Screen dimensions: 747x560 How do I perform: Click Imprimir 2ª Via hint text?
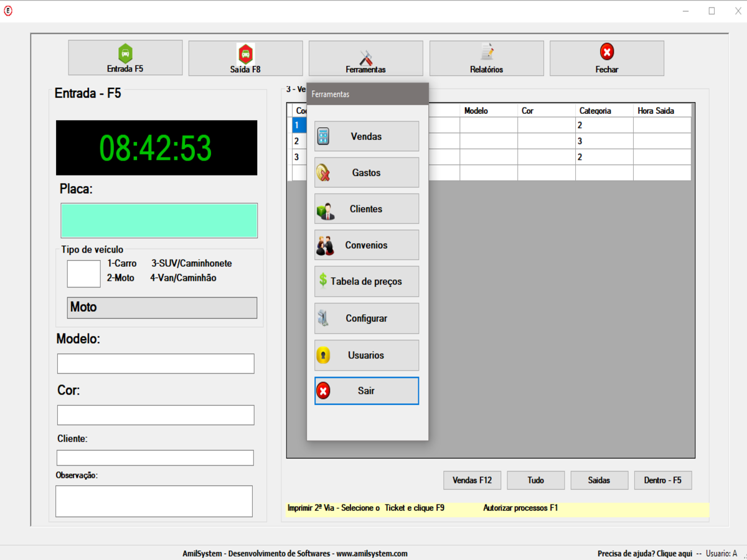[x=366, y=508]
